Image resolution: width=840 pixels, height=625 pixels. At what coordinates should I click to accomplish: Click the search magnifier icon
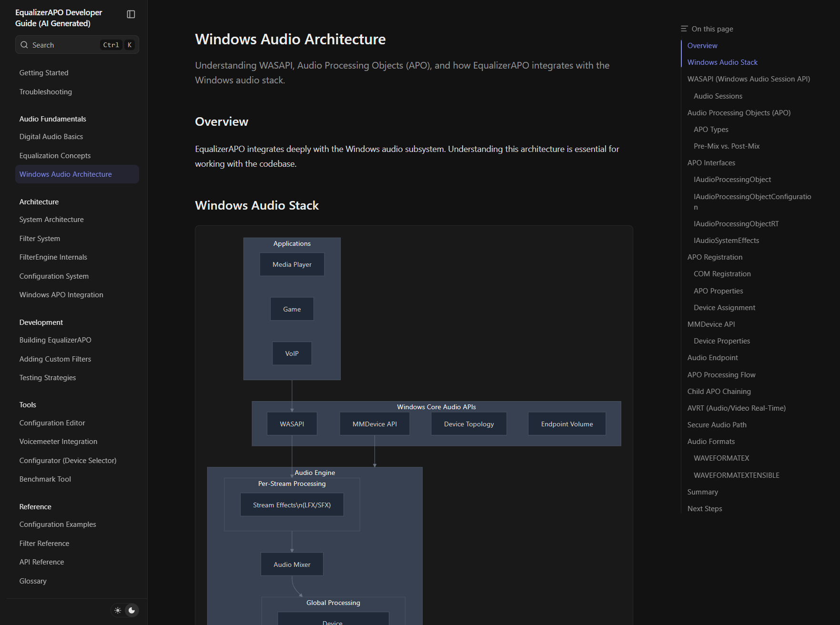(24, 44)
